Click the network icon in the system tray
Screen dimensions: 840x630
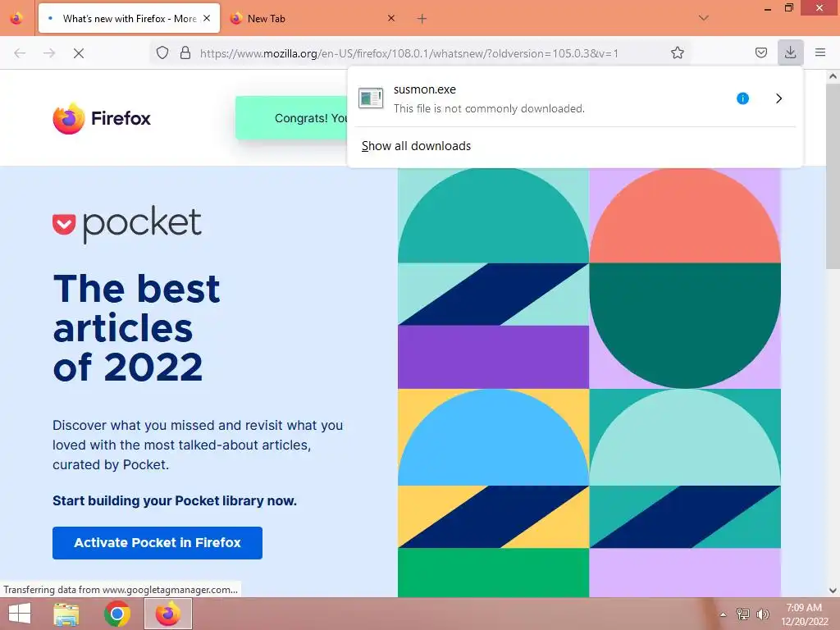coord(742,614)
